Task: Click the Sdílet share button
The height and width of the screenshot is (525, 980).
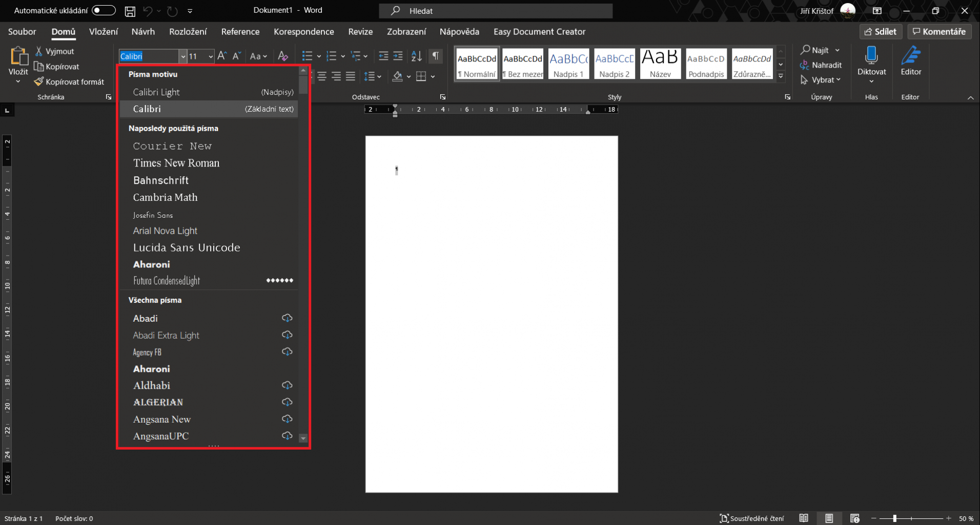Action: (880, 32)
